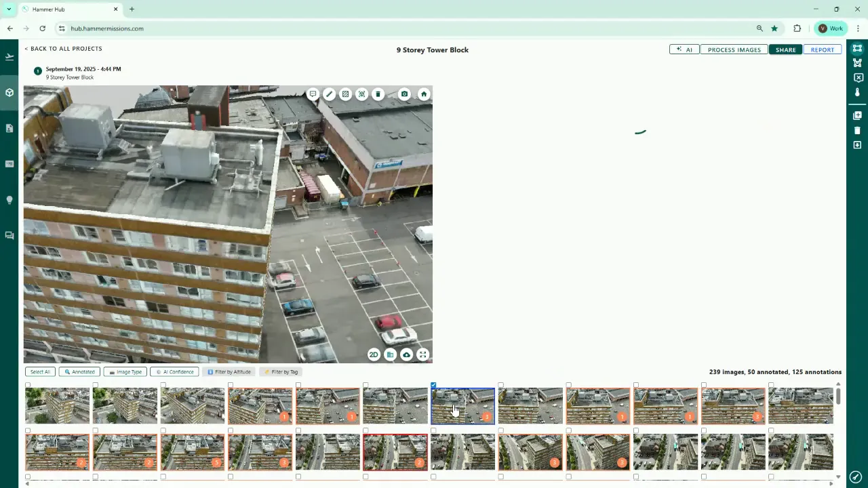Select the annotation comment tool
The width and height of the screenshot is (868, 488).
pyautogui.click(x=313, y=94)
